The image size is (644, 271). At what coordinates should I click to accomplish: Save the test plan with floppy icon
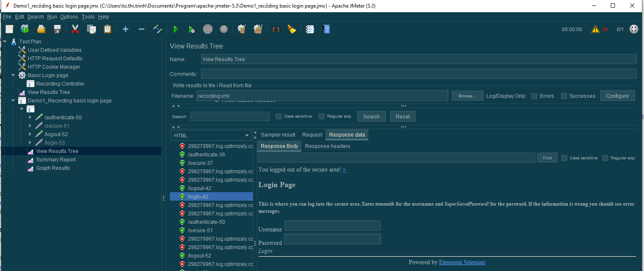point(57,29)
